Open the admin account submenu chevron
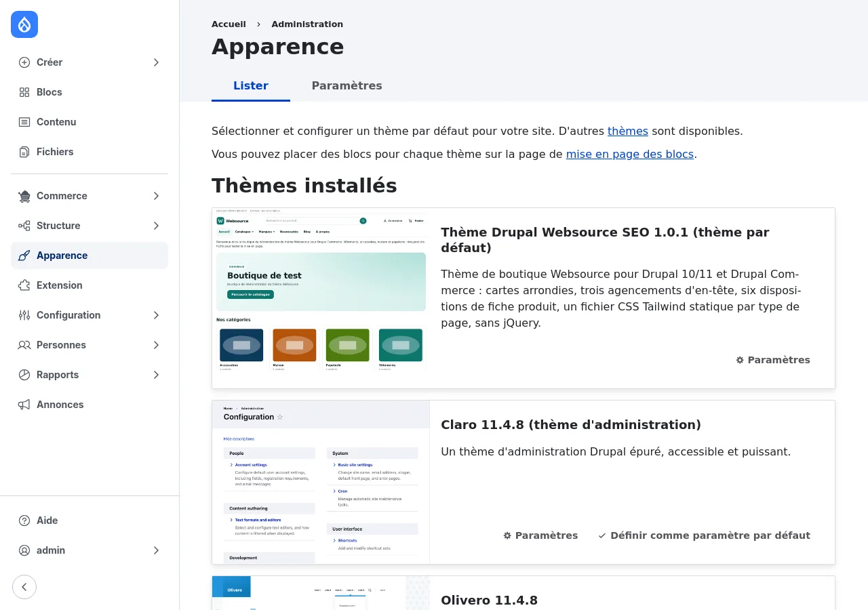Screen dimensions: 868x610 pyautogui.click(x=156, y=550)
